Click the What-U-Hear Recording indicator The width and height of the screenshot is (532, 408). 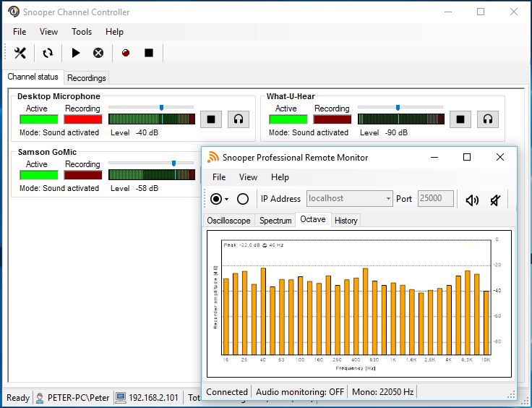pyautogui.click(x=332, y=119)
